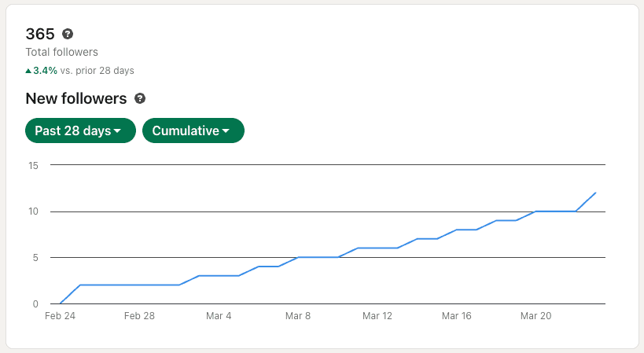Click the Mar 4 axis label
The height and width of the screenshot is (353, 644).
[219, 315]
